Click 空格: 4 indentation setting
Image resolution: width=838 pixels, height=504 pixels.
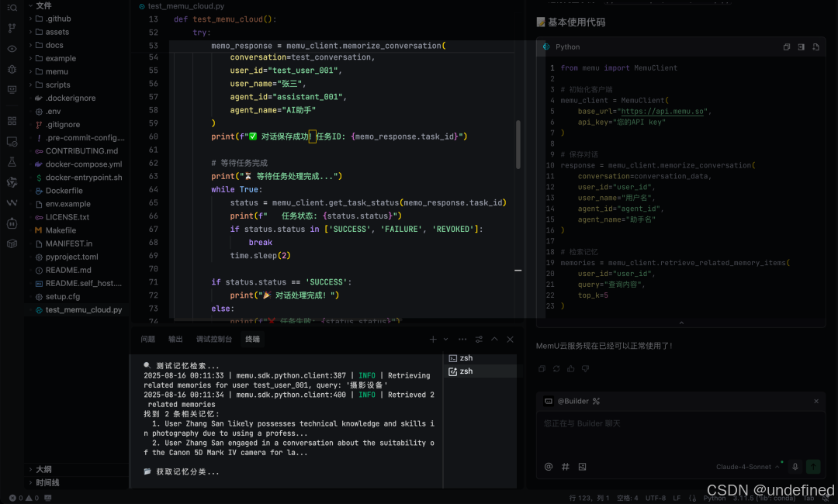pyautogui.click(x=628, y=498)
